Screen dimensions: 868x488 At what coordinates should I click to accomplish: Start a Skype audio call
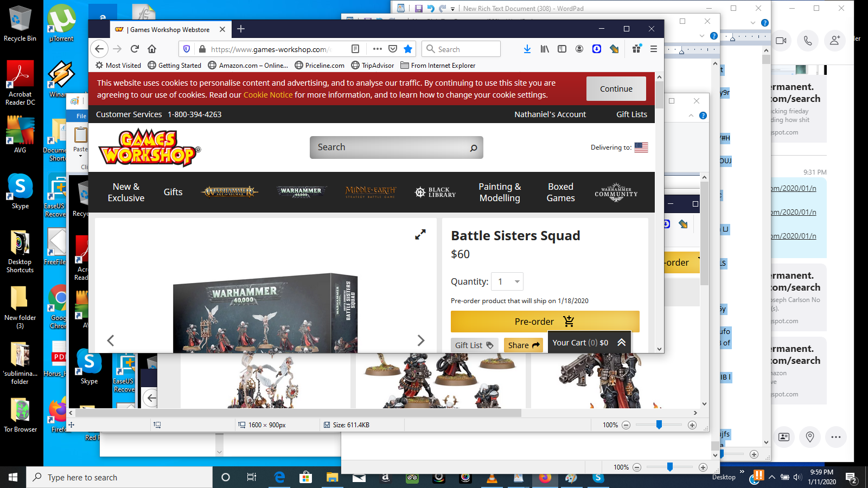click(808, 41)
